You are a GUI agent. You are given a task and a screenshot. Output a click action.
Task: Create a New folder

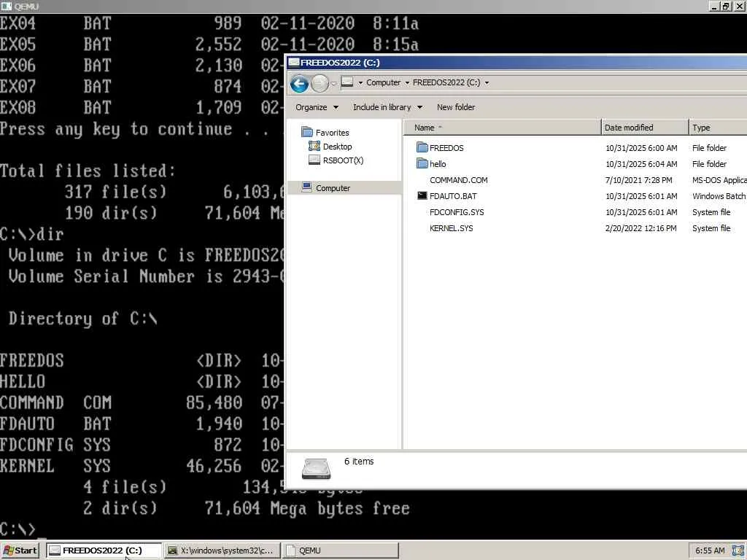[x=456, y=107]
